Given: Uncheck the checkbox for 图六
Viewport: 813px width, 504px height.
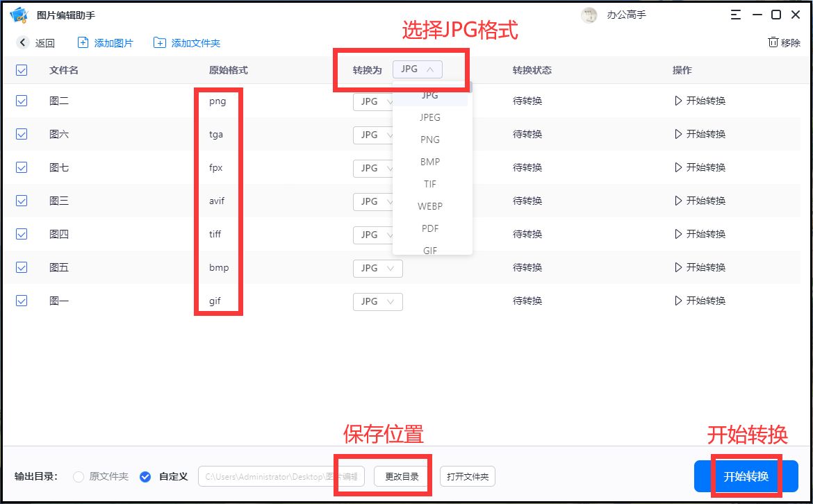Looking at the screenshot, I should 21,134.
